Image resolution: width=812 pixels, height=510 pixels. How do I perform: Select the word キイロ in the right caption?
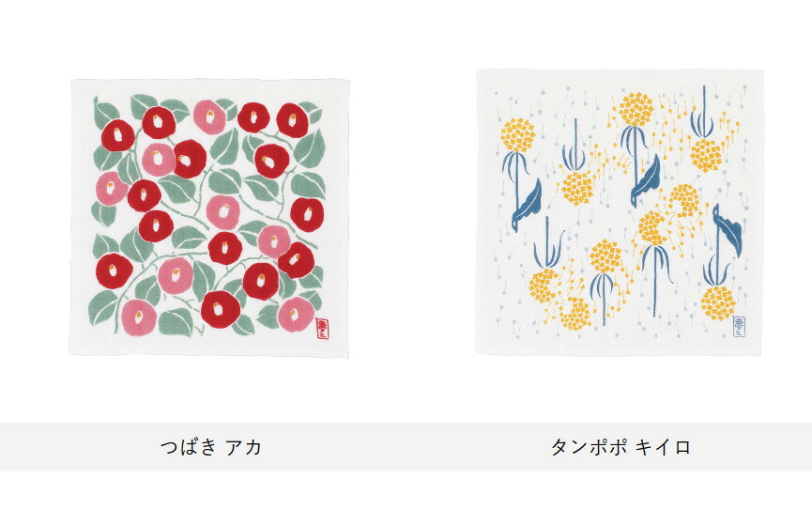(663, 447)
